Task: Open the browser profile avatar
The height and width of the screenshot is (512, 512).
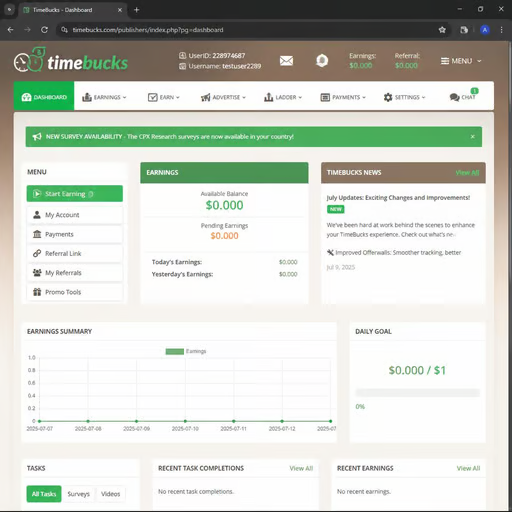Action: coord(485,30)
